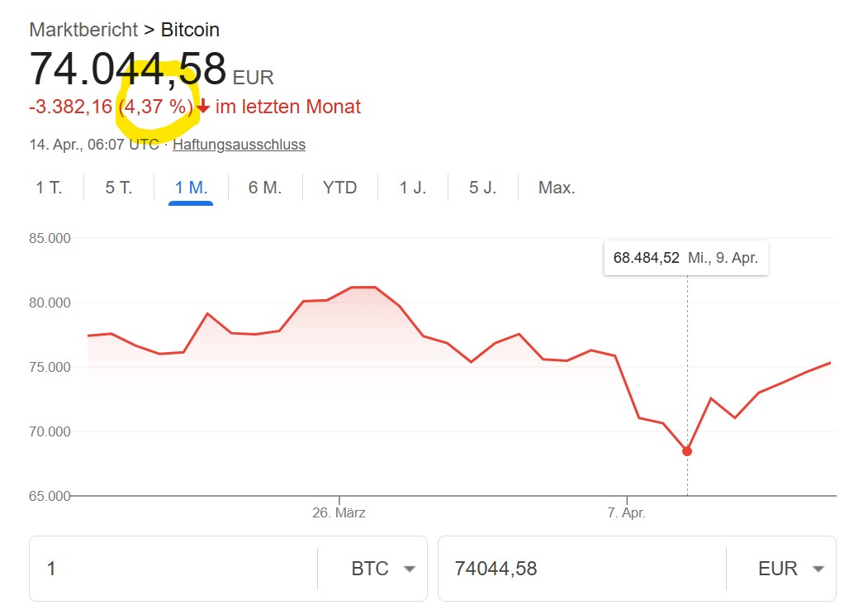Show the 5 J. chart range
Screen dimensions: 868x605
(482, 188)
